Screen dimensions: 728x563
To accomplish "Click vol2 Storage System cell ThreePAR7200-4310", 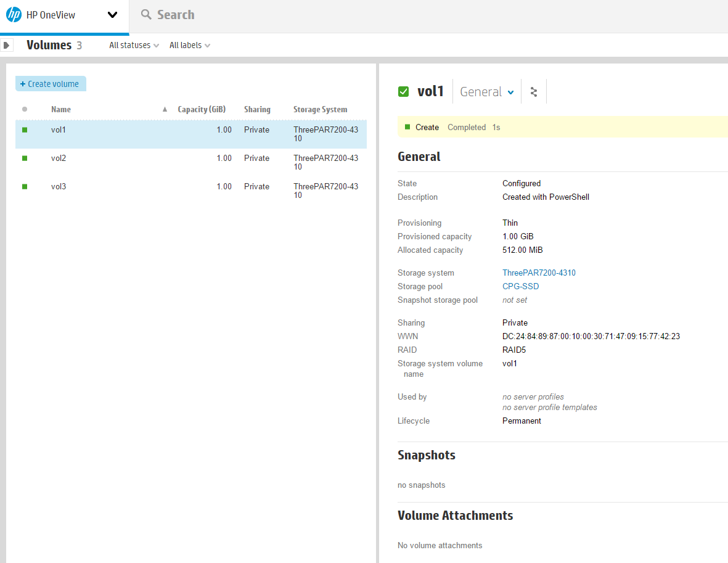I will tap(325, 162).
